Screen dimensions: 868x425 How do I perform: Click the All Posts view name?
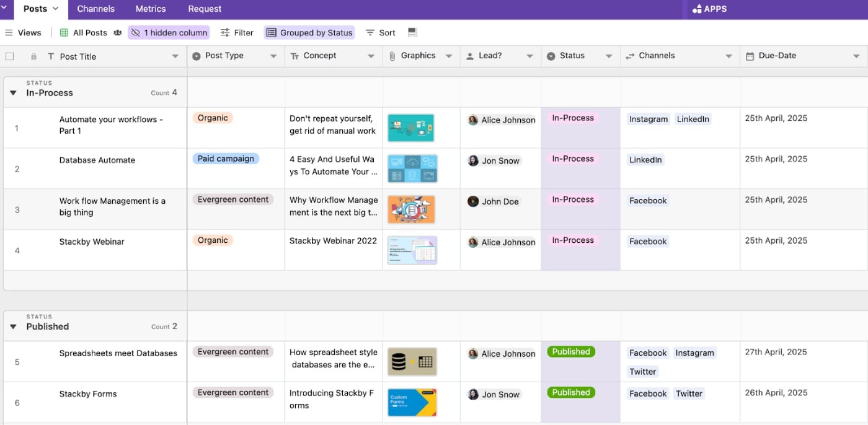[x=90, y=33]
